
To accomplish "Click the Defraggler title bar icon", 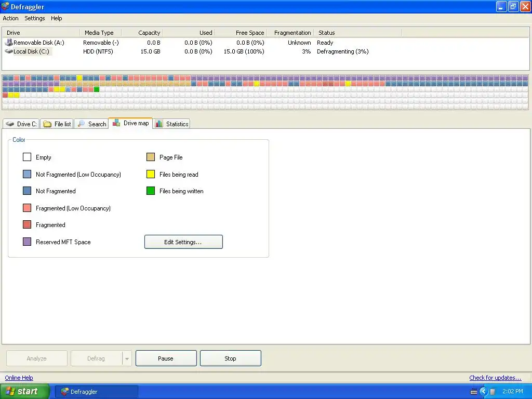I will pyautogui.click(x=5, y=6).
